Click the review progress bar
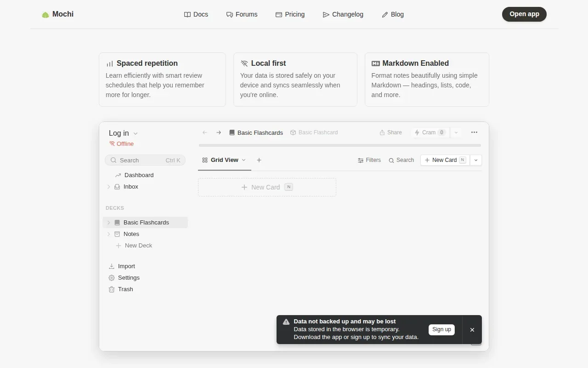The image size is (588, 368). (x=340, y=145)
